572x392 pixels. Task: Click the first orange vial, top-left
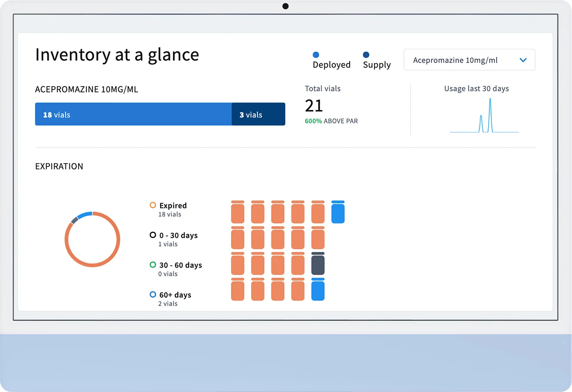click(238, 212)
